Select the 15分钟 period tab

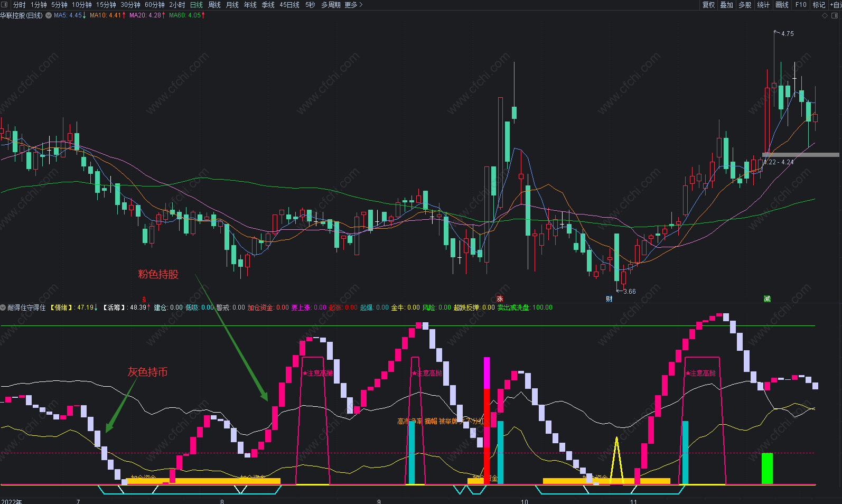[x=106, y=5]
